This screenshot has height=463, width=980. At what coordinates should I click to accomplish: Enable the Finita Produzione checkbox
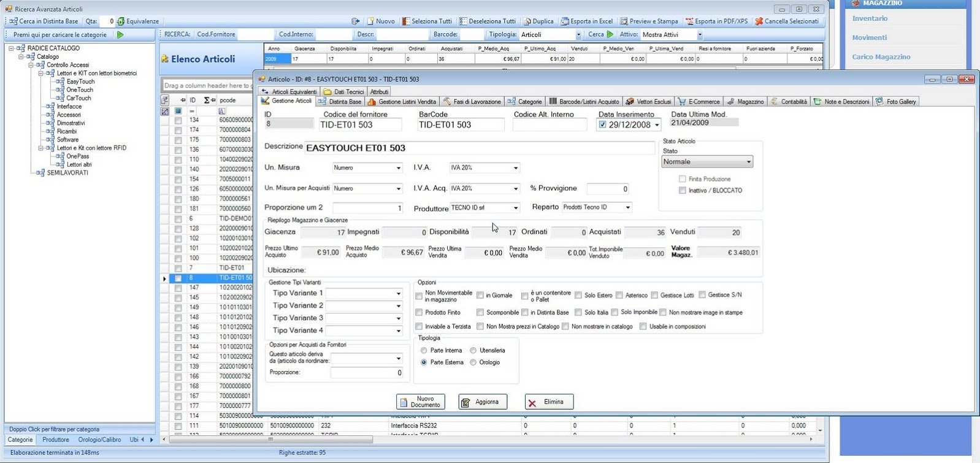tap(683, 179)
